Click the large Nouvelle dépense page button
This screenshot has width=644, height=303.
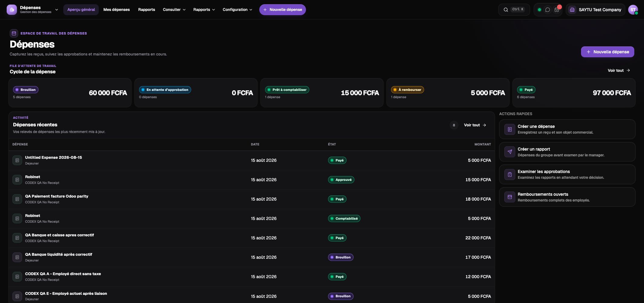tap(607, 52)
